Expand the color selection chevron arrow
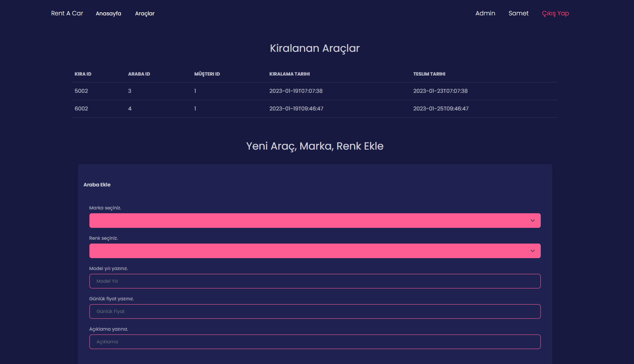 pos(532,250)
